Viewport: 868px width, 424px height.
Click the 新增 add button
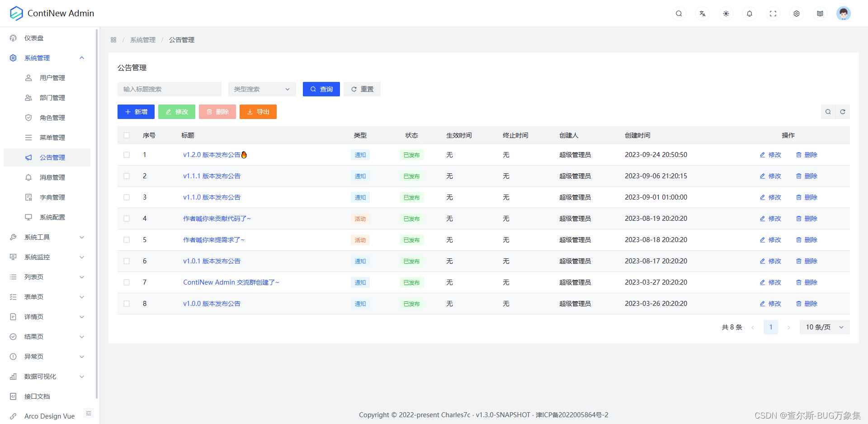point(136,112)
